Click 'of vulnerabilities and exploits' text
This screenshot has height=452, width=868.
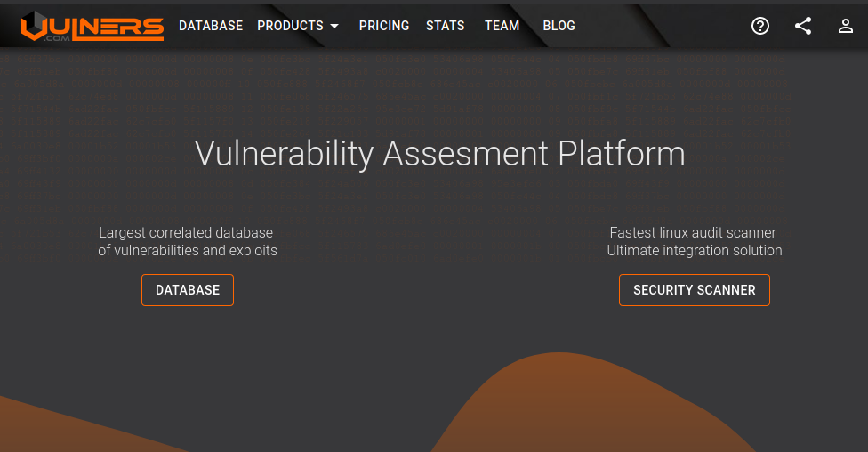[188, 250]
